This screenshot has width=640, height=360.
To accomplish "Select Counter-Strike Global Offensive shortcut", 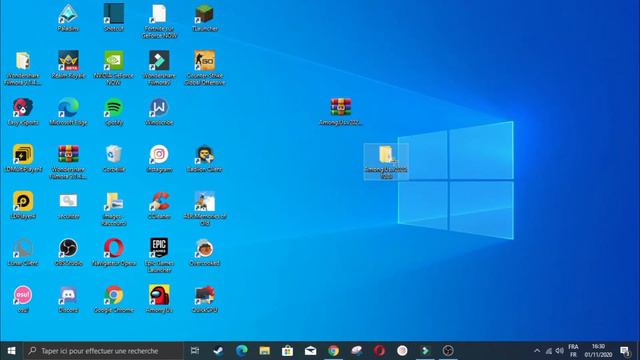I will 204,68.
